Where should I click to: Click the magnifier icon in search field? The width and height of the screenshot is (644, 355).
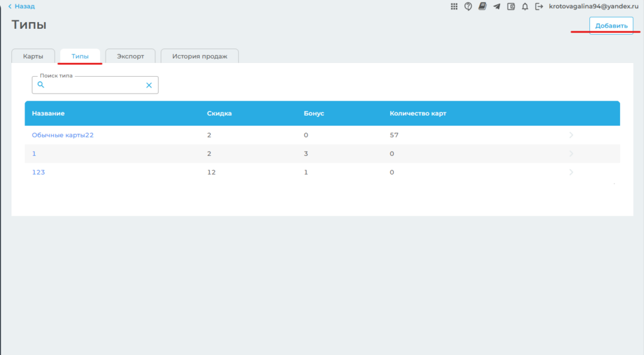point(41,85)
